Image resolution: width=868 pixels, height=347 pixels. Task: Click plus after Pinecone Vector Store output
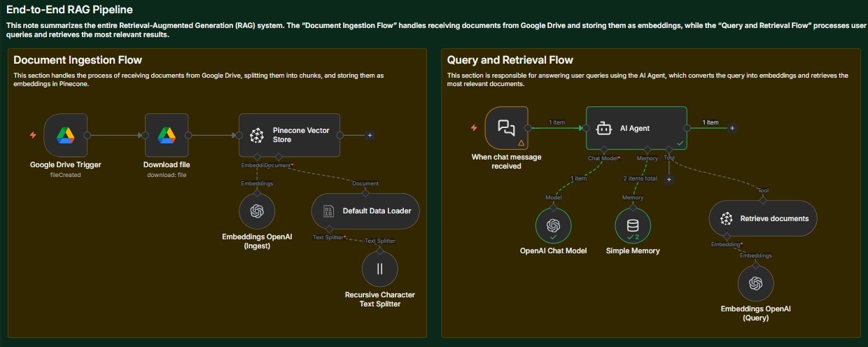click(370, 135)
